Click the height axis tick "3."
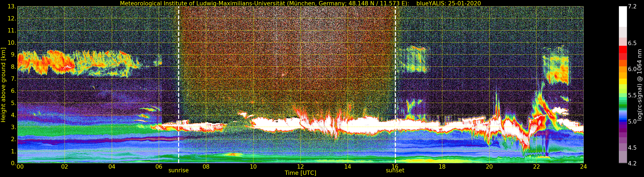The image size is (644, 177). [x=14, y=127]
